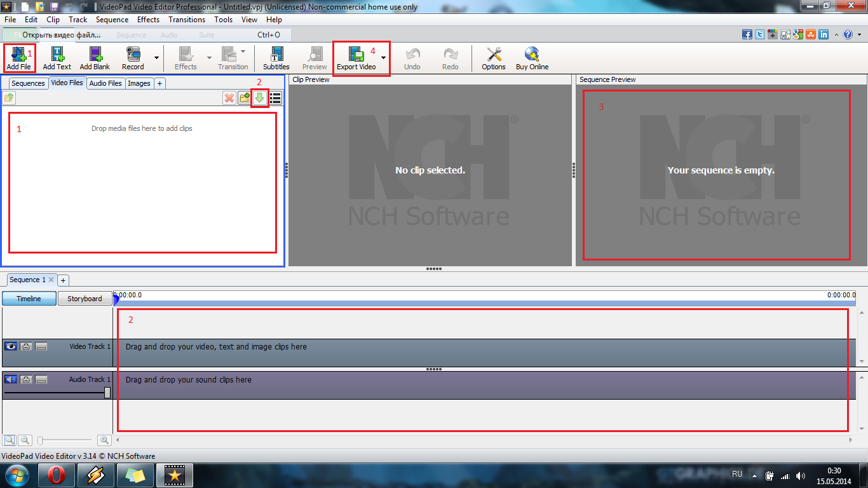
Task: Close the Sequence 1 tab
Action: click(51, 280)
